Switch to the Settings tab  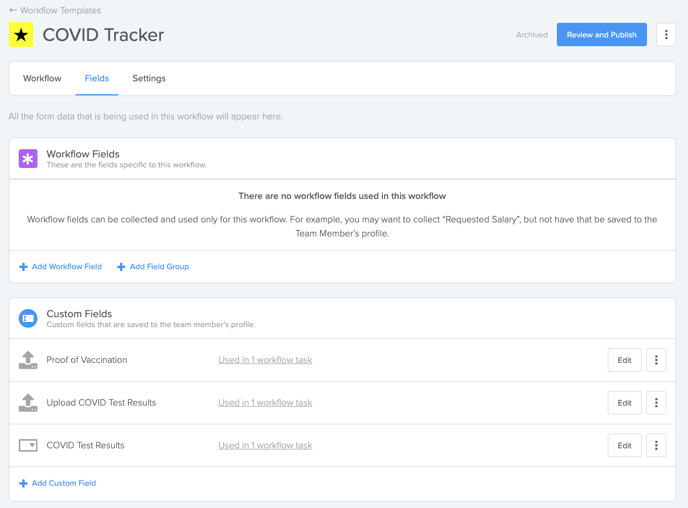pos(149,79)
